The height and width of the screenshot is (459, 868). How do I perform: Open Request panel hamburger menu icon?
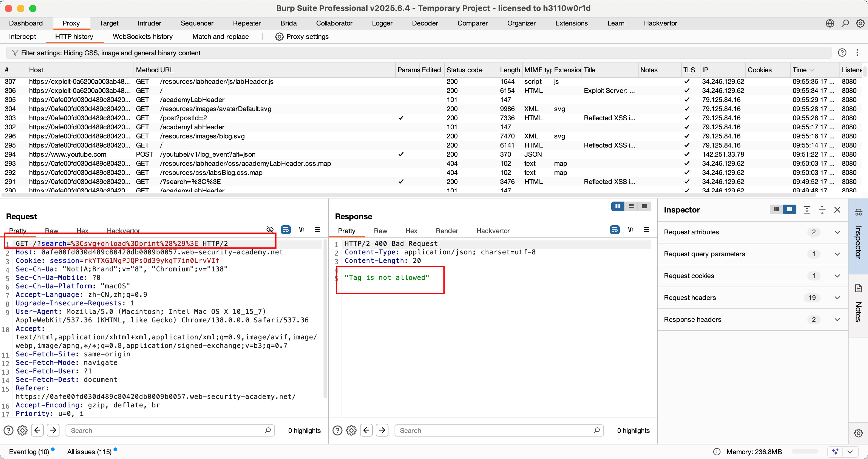(x=317, y=229)
